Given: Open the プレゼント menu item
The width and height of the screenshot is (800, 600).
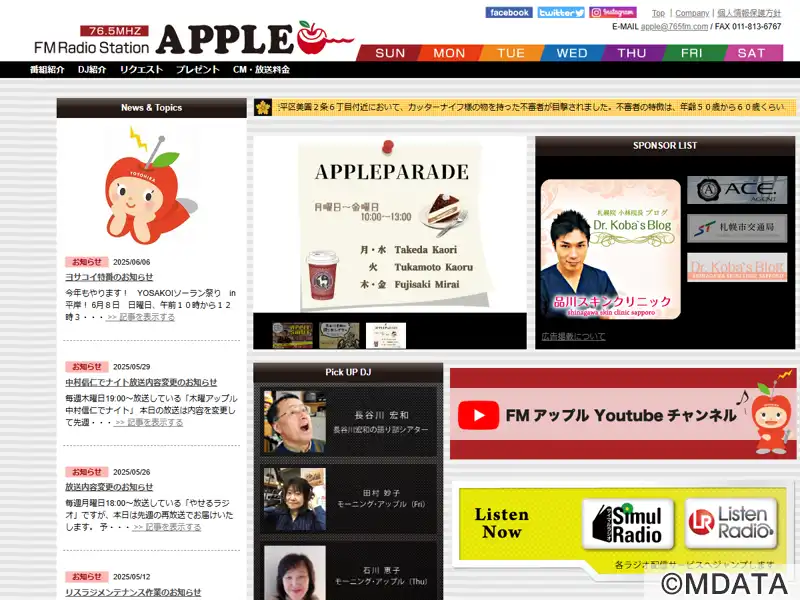Looking at the screenshot, I should [x=197, y=69].
